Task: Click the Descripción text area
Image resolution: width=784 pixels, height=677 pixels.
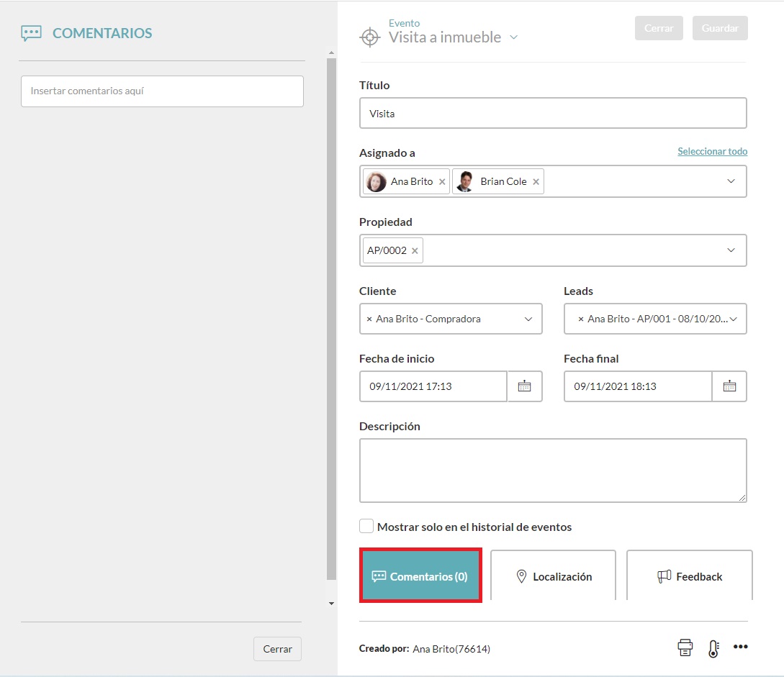Action: pyautogui.click(x=553, y=470)
